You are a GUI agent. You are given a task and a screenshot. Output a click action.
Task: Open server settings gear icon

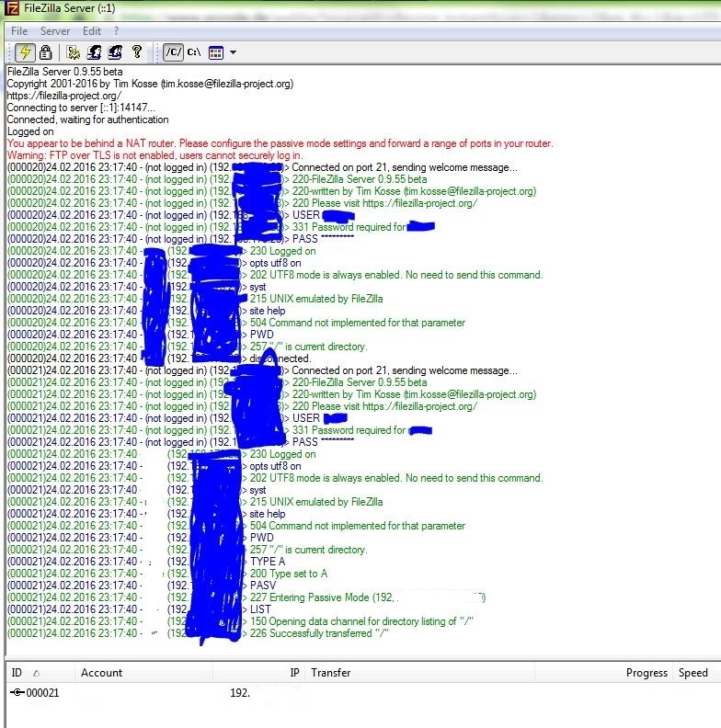pos(73,52)
